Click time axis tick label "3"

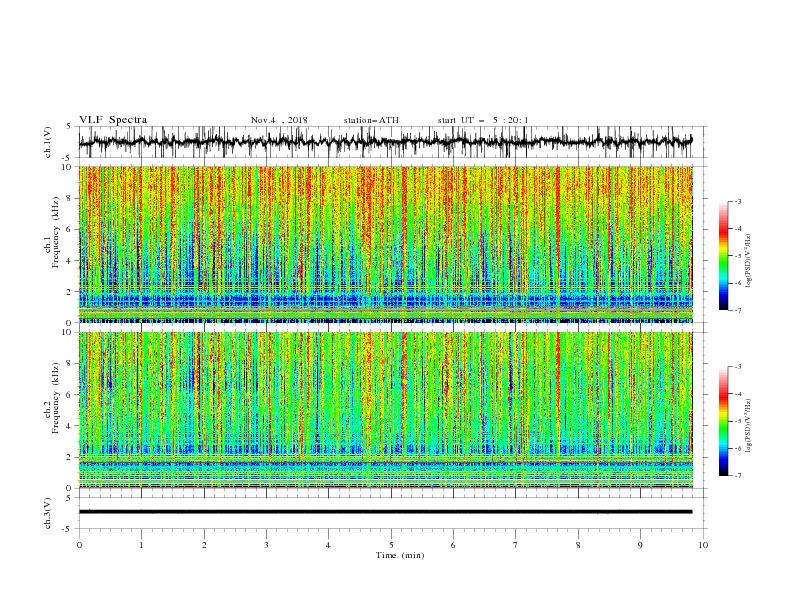click(x=266, y=545)
